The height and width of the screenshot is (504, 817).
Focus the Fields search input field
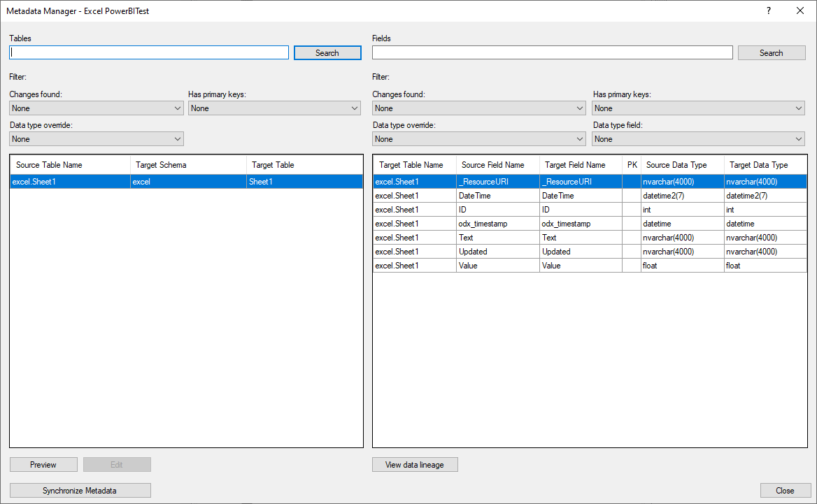(553, 52)
